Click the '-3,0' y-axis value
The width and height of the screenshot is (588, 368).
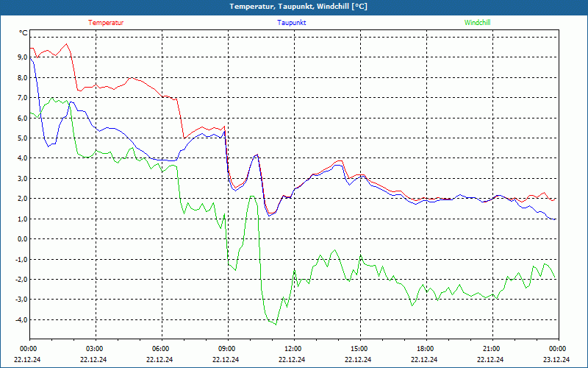click(21, 300)
